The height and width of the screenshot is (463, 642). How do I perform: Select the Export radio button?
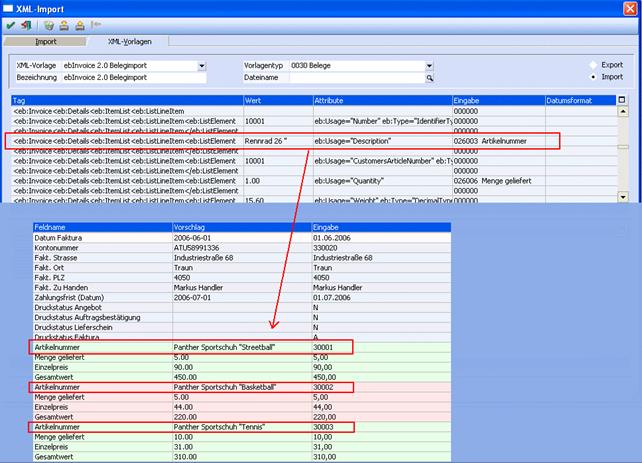click(591, 65)
